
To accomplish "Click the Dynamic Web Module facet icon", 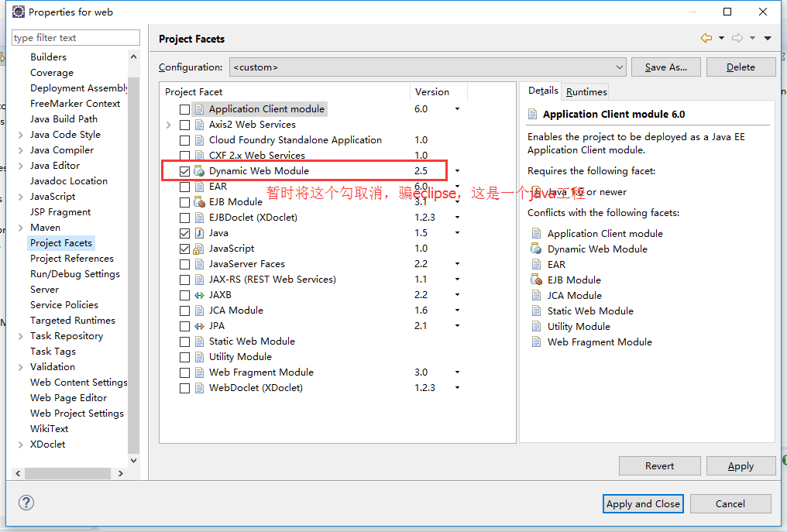I will tap(199, 171).
